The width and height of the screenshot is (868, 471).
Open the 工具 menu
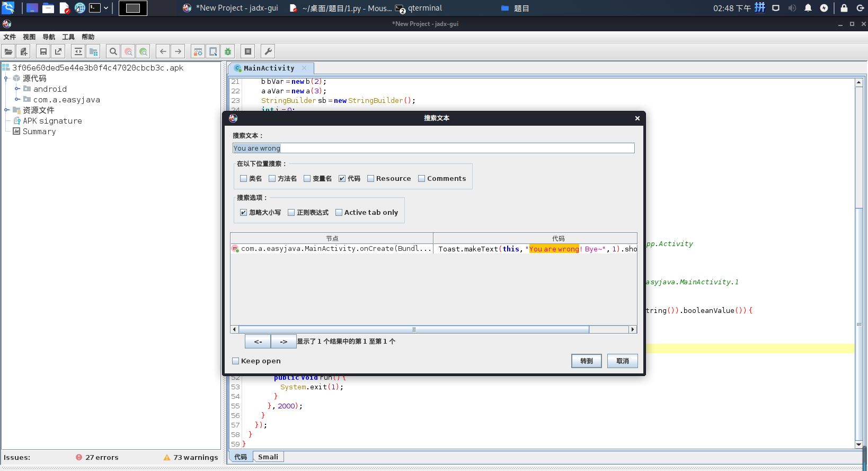68,37
